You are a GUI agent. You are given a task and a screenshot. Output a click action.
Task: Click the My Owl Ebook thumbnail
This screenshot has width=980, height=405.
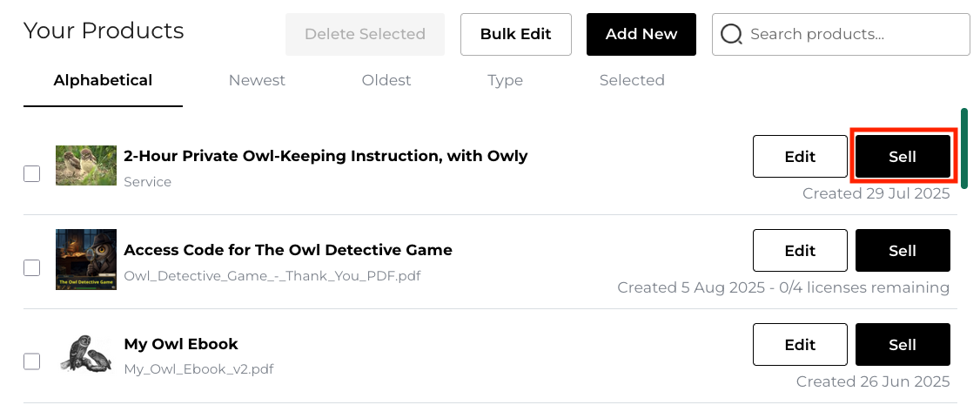click(x=85, y=354)
